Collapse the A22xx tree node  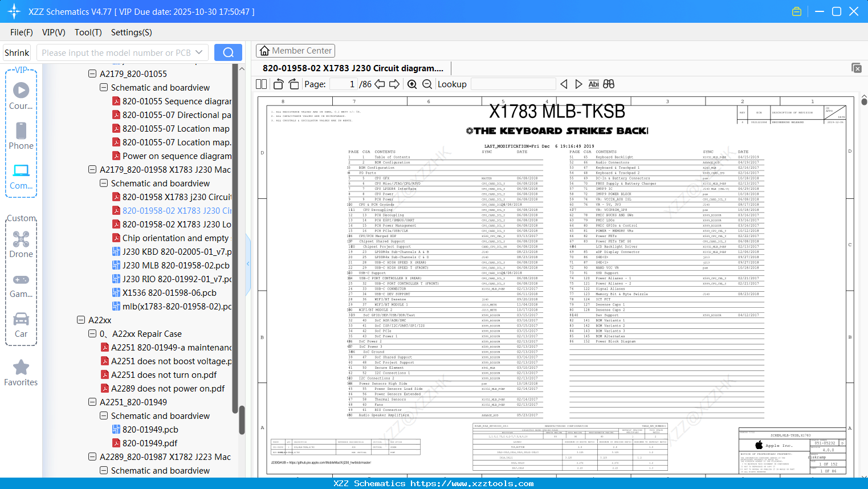pos(81,320)
